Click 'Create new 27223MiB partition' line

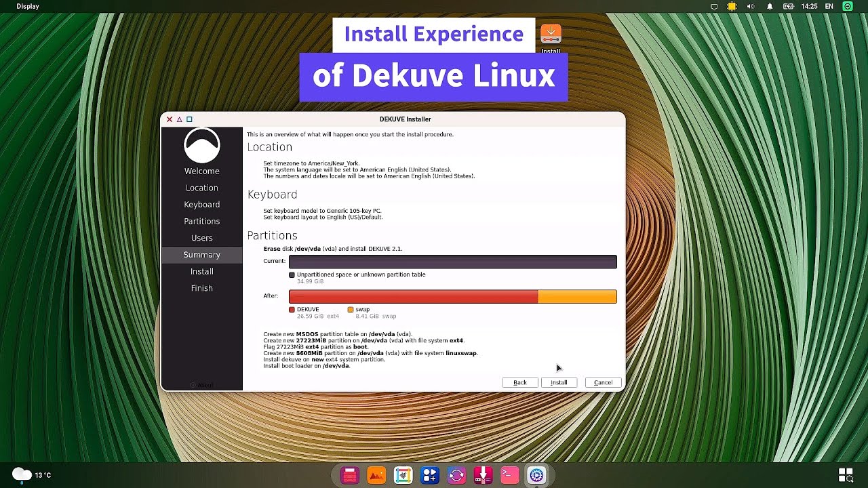coord(363,341)
